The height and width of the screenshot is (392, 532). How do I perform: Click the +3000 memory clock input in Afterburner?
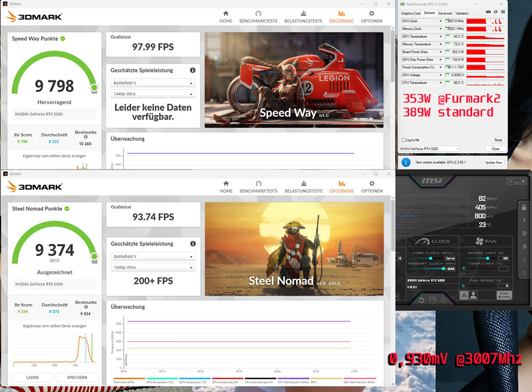tap(450, 269)
